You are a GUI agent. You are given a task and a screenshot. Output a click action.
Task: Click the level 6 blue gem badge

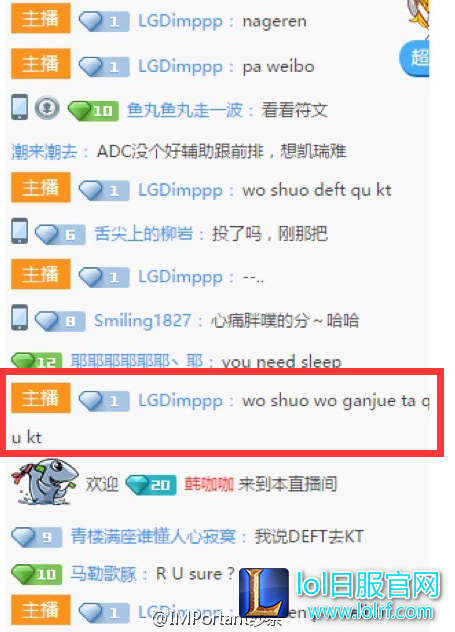pos(60,235)
